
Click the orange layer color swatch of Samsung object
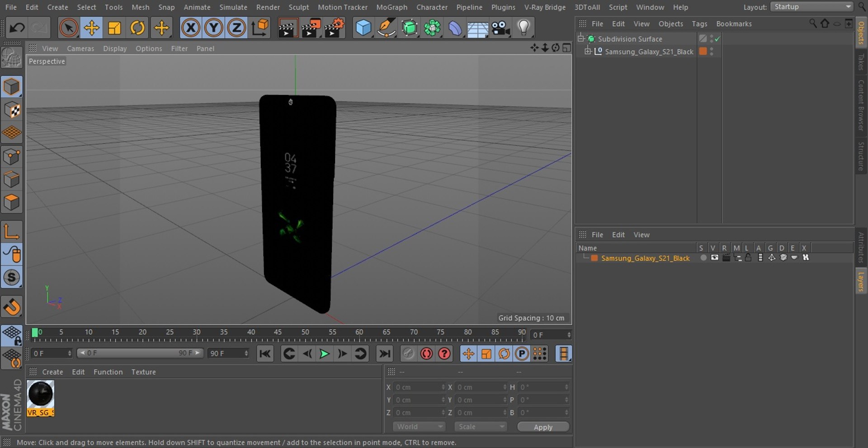point(703,51)
